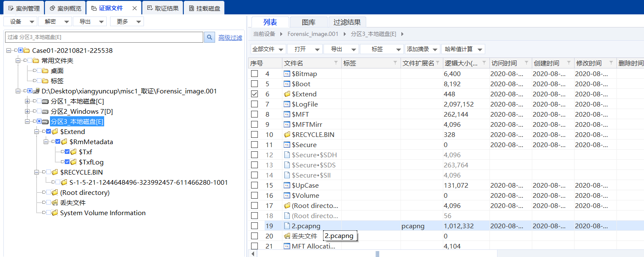This screenshot has height=257, width=644.
Task: Switch to 图库 view tab
Action: point(309,22)
